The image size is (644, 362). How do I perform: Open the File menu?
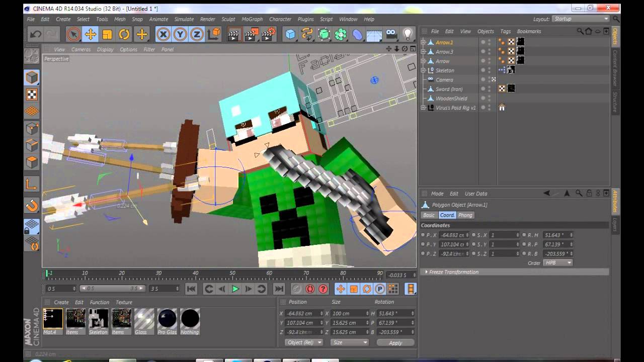point(31,19)
